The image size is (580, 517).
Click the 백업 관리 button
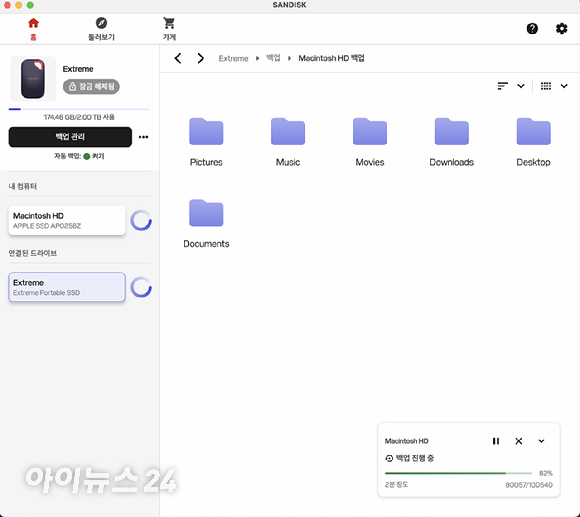tap(70, 137)
